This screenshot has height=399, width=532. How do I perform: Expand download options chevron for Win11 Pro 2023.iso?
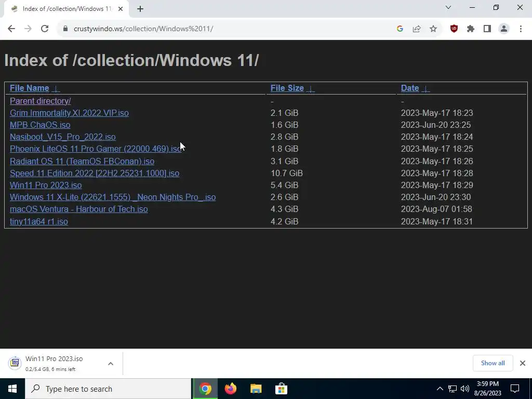[x=111, y=363]
